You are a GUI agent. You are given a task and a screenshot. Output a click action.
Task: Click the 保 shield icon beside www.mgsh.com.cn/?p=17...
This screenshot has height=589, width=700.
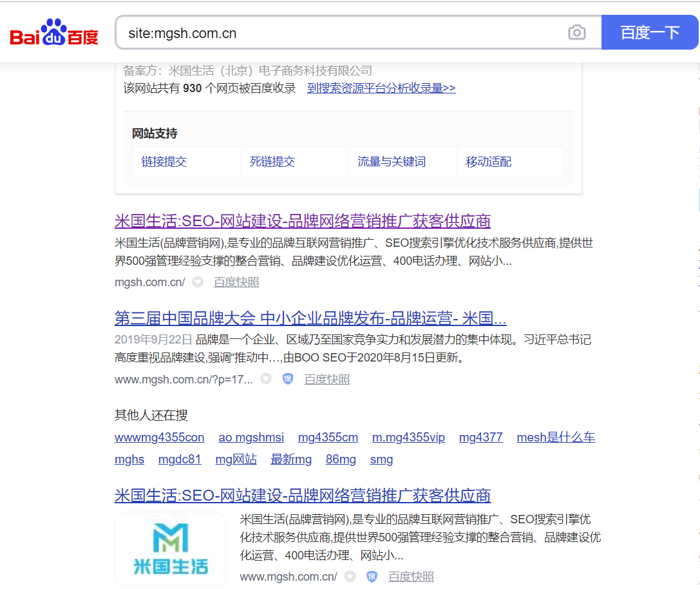(288, 379)
